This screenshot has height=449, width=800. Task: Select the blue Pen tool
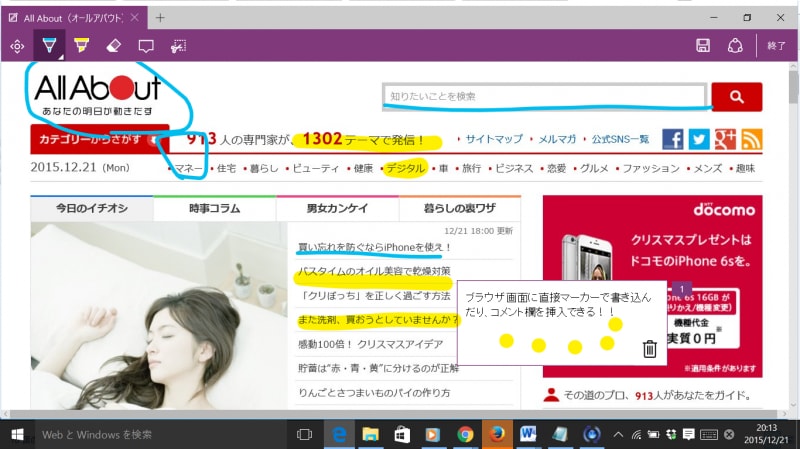click(47, 45)
